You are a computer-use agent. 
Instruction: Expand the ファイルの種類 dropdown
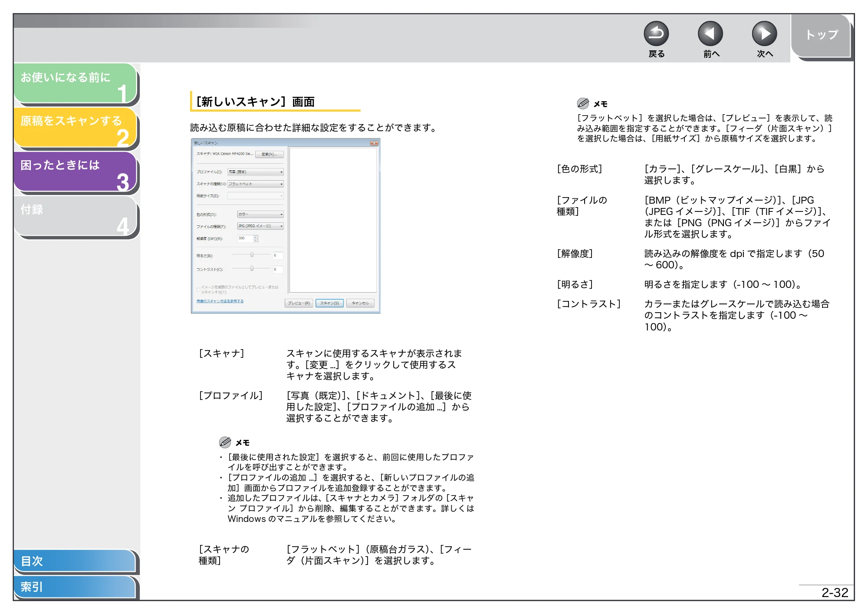(x=260, y=226)
